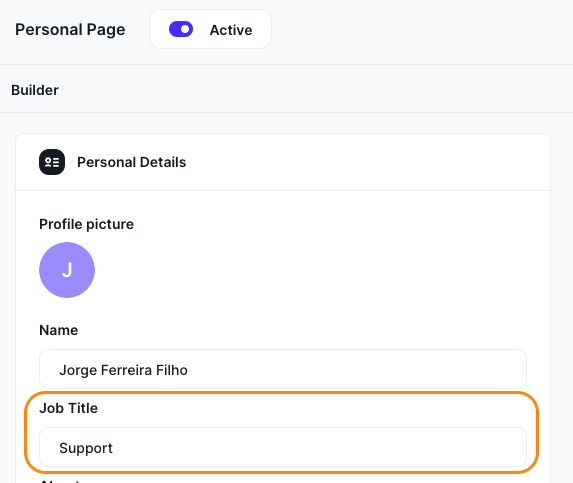Focus the Job Title input field
The image size is (573, 483).
click(x=283, y=447)
